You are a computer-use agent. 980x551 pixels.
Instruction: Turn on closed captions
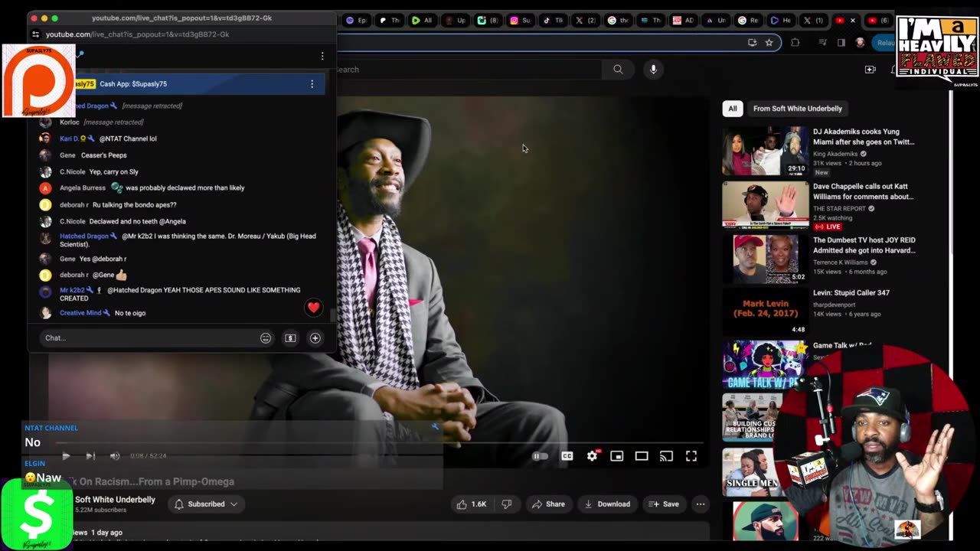click(x=567, y=456)
